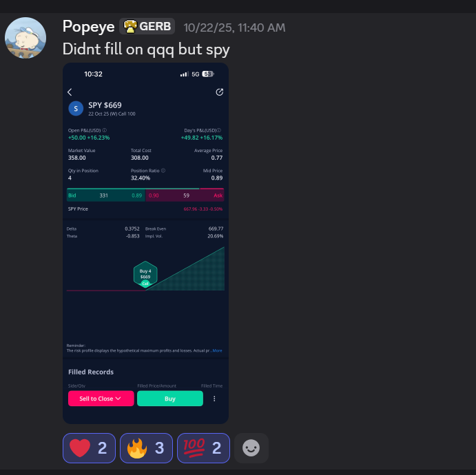Toggle the fire emoji reaction
This screenshot has width=476, height=475.
point(146,447)
